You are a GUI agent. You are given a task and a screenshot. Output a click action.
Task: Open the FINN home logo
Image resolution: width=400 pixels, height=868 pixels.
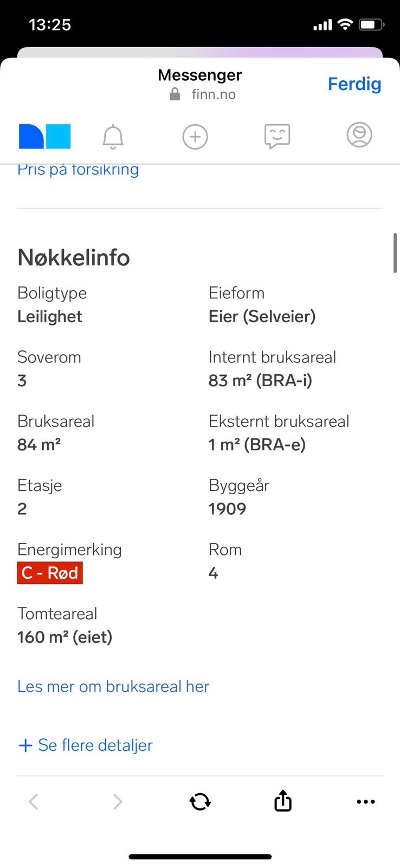(45, 136)
